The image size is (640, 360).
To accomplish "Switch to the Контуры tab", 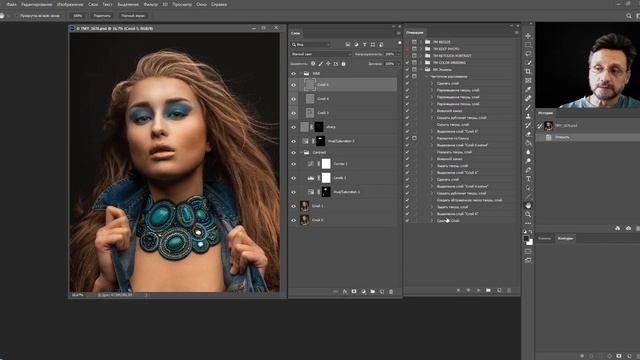I will point(565,238).
